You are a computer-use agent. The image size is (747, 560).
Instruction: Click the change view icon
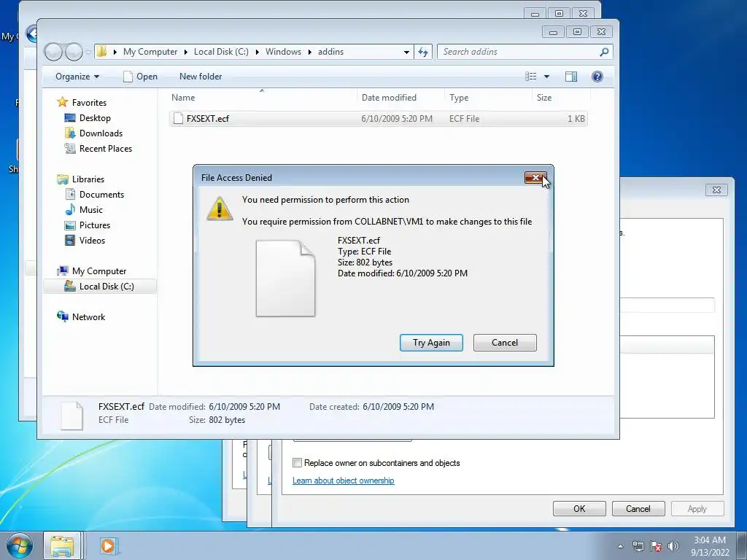531,77
